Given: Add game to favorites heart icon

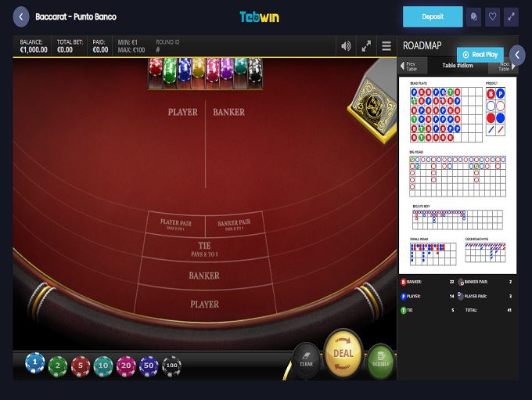Looking at the screenshot, I should click(x=492, y=16).
